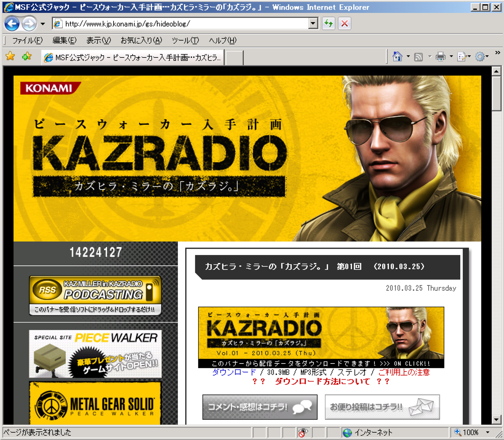Expand the Home button dropdown arrow
Image resolution: width=504 pixels, height=440 pixels.
408,56
